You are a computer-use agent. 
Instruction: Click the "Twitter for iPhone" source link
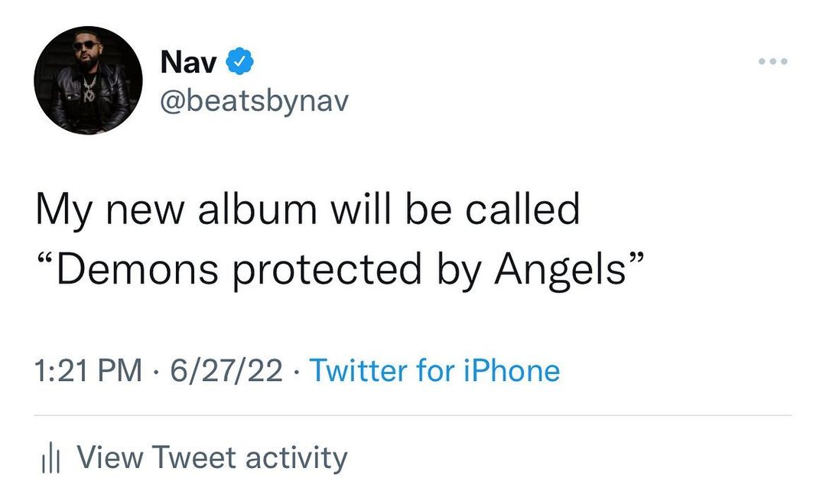point(434,371)
